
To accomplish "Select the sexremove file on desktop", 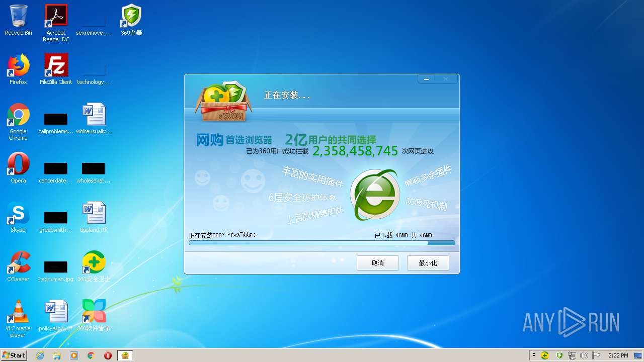I will (x=94, y=20).
